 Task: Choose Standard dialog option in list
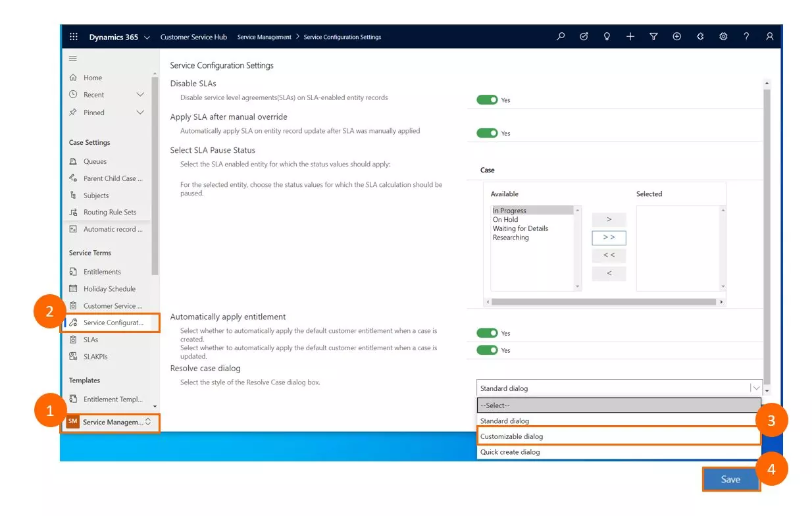click(619, 421)
